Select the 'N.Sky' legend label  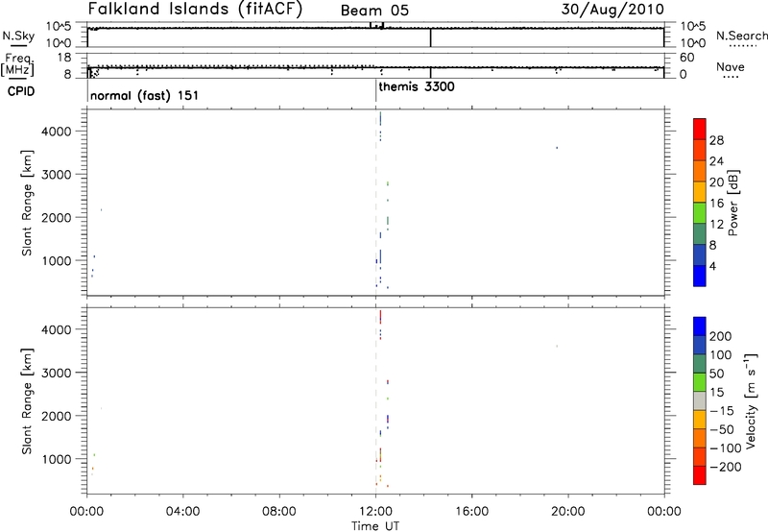click(x=18, y=36)
